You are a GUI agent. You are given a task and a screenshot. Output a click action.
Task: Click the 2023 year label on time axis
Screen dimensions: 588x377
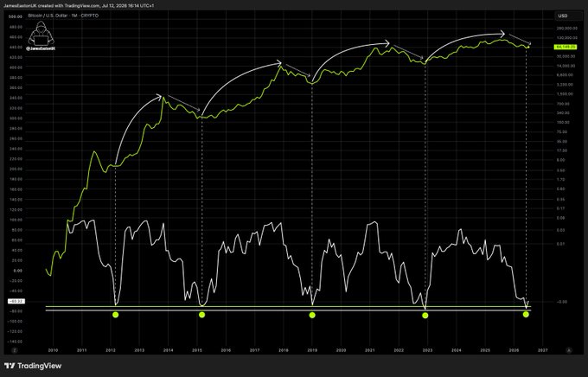[x=427, y=350]
